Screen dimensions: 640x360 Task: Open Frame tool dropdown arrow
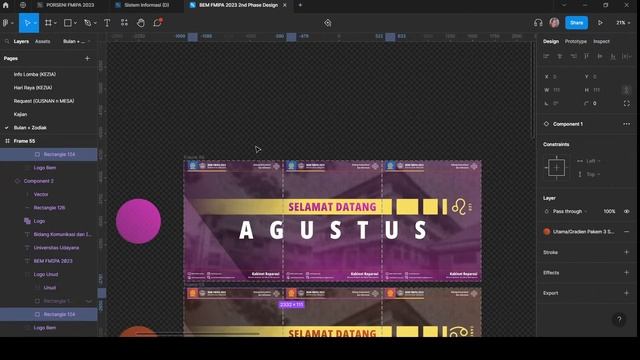point(55,23)
